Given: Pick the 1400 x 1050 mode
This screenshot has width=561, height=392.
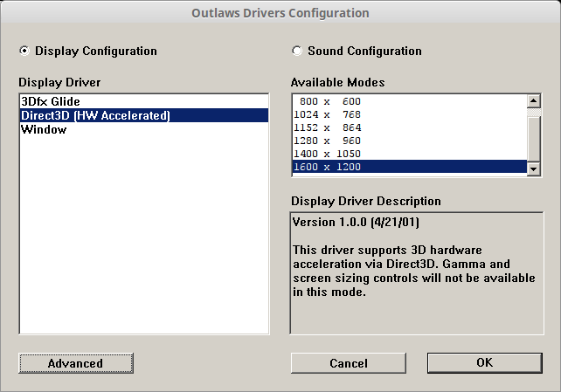Looking at the screenshot, I should (x=410, y=154).
